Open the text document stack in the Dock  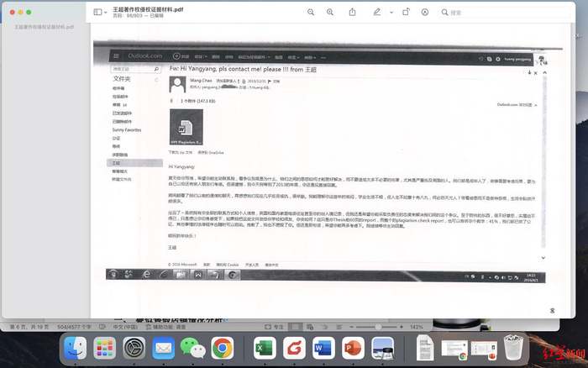tap(425, 348)
